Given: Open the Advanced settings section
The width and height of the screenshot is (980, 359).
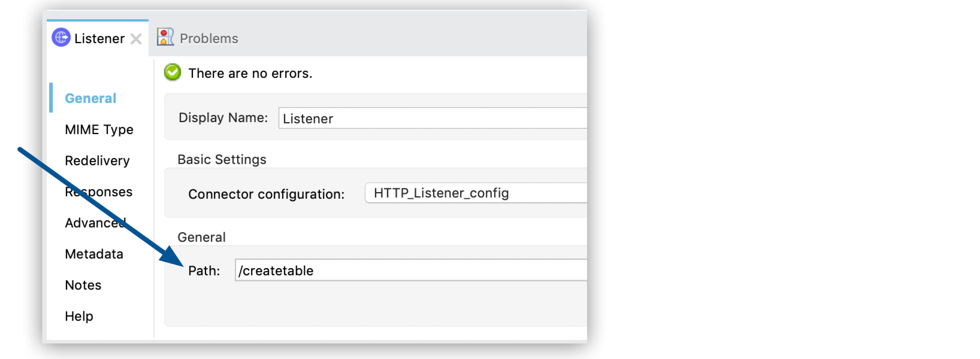Looking at the screenshot, I should coord(94,223).
